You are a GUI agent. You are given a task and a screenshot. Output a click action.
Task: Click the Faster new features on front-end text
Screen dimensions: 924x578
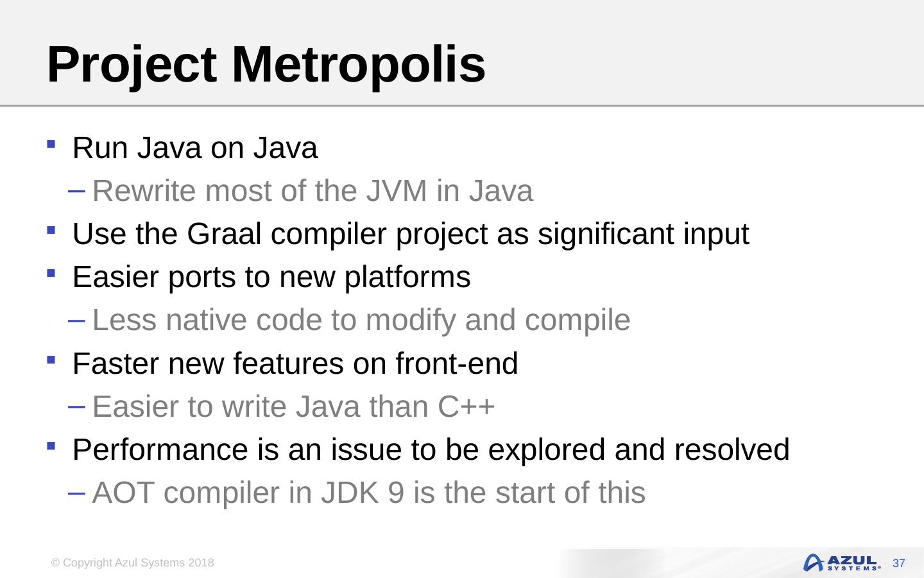(295, 363)
